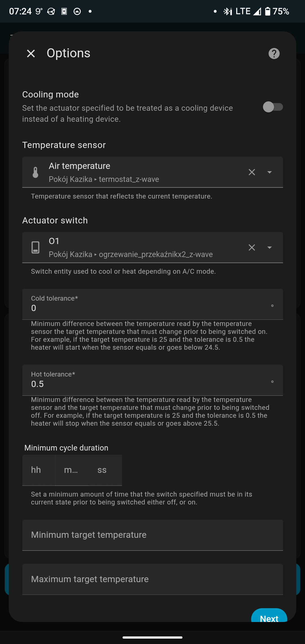305x644 pixels.
Task: Clear the O1 actuator switch selection
Action: (252, 248)
